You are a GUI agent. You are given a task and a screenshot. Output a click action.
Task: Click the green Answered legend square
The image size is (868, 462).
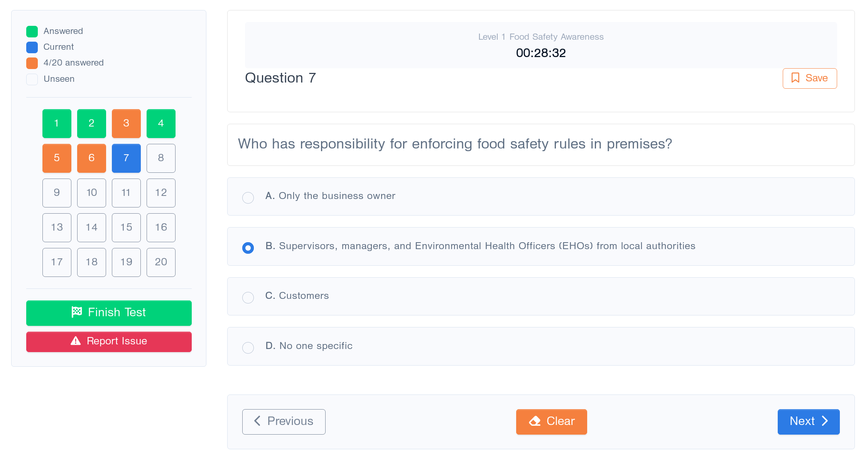coord(32,31)
